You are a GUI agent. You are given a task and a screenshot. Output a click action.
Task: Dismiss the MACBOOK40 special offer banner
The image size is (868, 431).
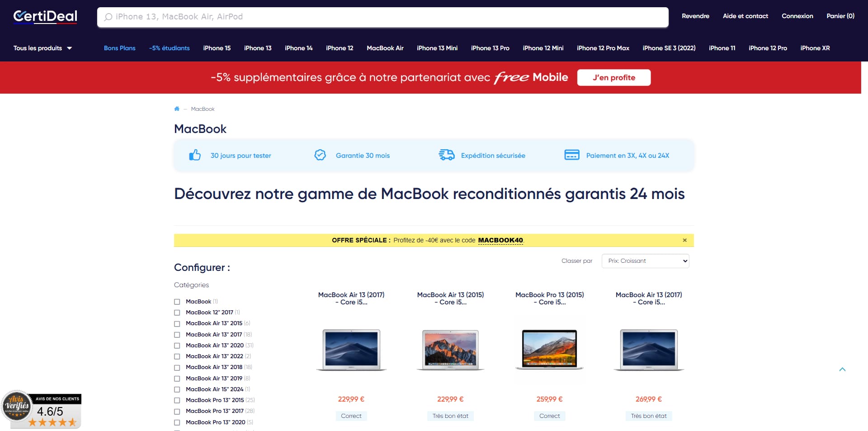click(x=684, y=240)
